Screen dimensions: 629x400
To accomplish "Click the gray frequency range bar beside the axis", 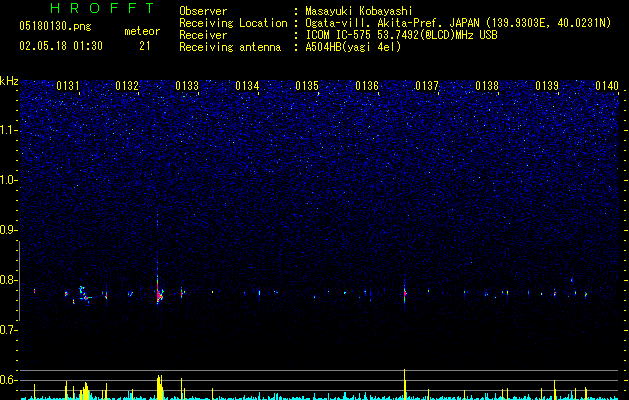I will point(19,281).
